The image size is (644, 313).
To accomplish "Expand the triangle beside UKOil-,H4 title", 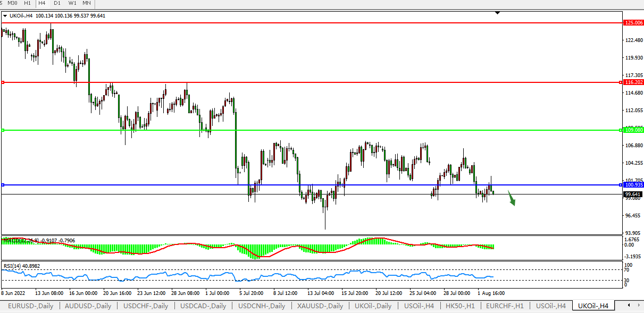I will pyautogui.click(x=5, y=16).
